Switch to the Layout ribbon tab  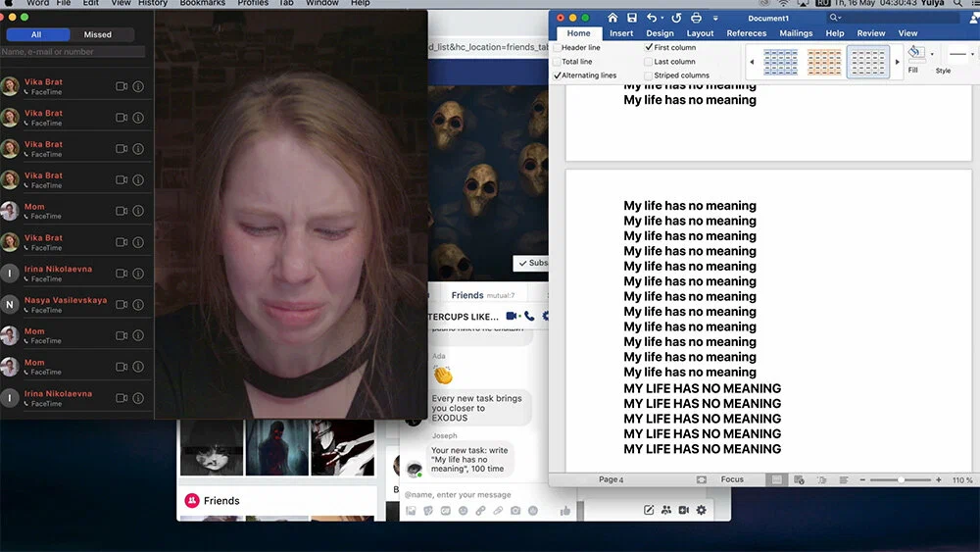[700, 33]
